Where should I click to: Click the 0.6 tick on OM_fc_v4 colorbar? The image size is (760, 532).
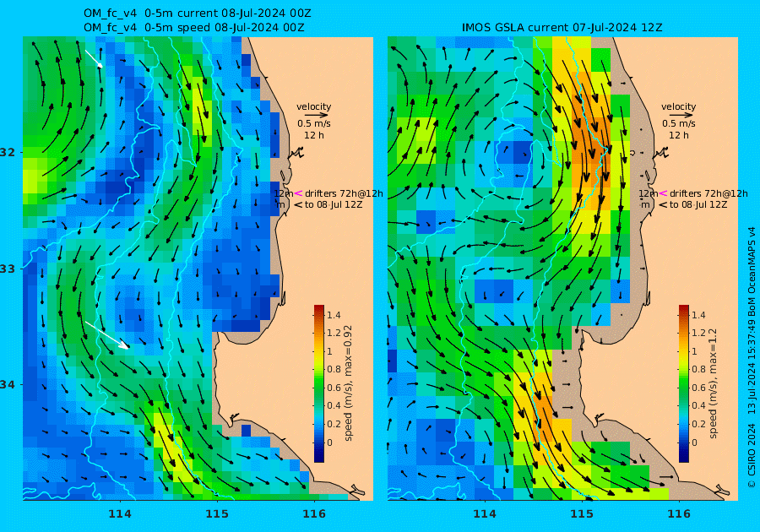pos(334,388)
